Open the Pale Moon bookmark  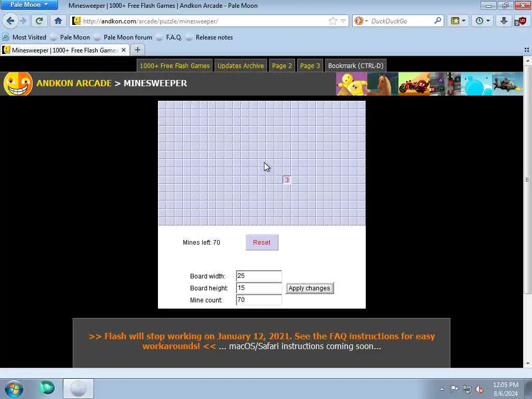pos(70,37)
